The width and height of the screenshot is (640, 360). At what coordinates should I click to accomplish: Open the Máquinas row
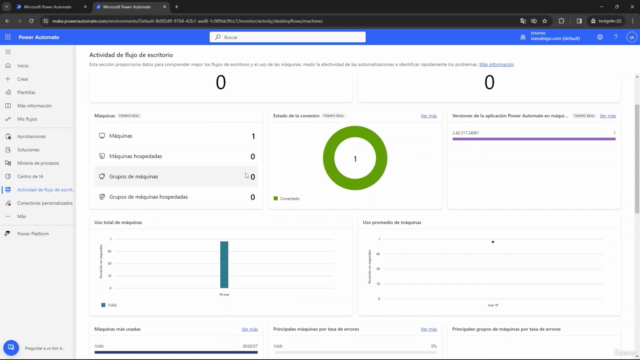[176, 136]
